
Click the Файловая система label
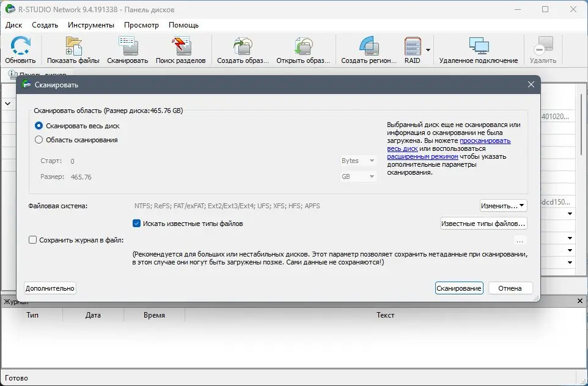click(x=57, y=206)
